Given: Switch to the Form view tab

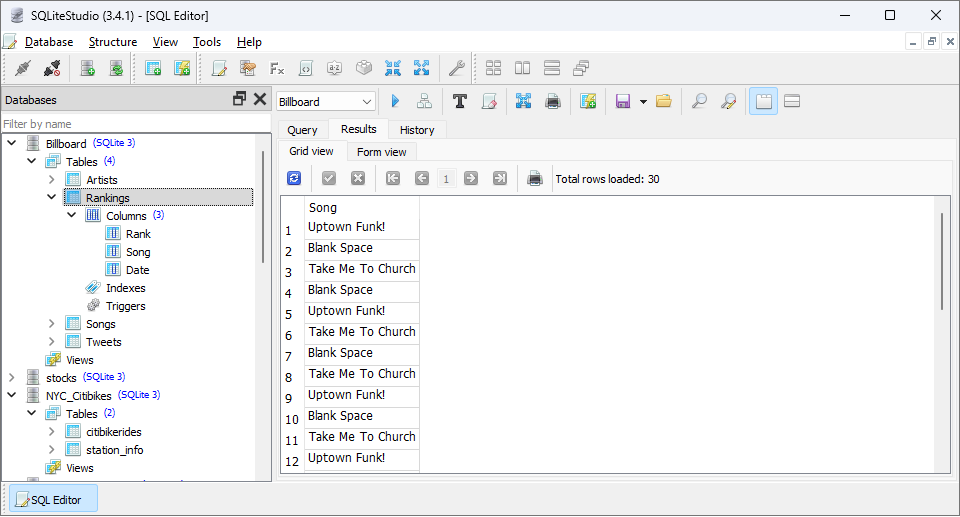Looking at the screenshot, I should pyautogui.click(x=381, y=152).
